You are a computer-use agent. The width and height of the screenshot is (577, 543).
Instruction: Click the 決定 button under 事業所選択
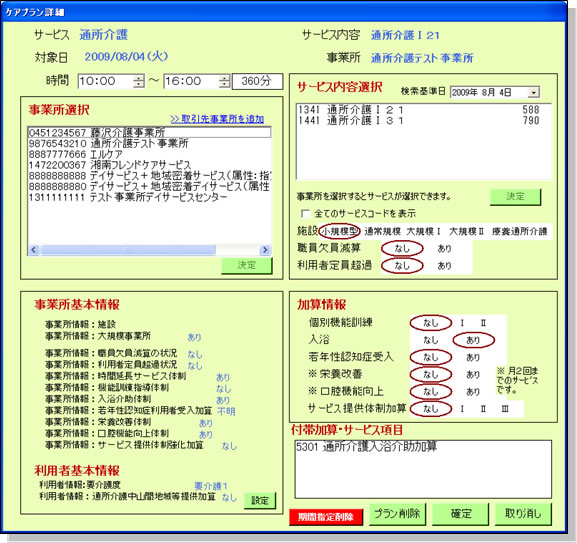247,265
